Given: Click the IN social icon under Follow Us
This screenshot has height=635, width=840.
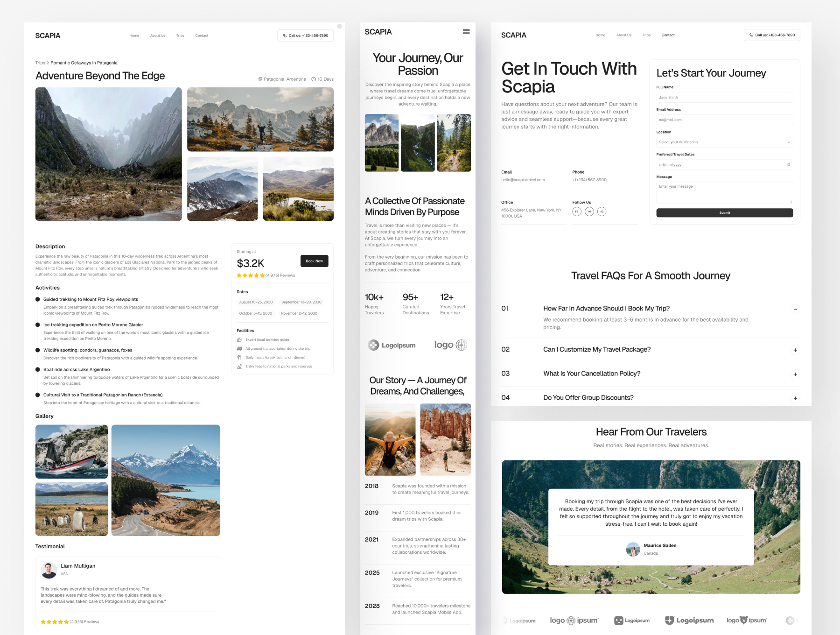Looking at the screenshot, I should coord(589,212).
